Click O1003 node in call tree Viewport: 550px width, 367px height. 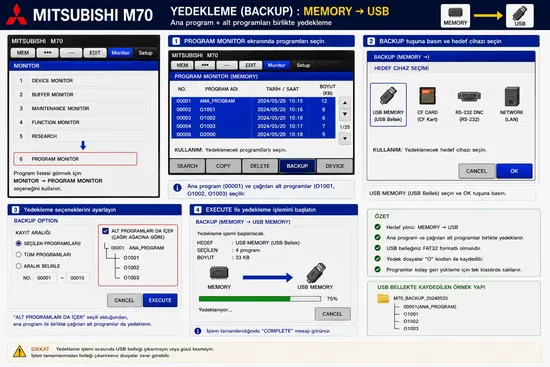[131, 278]
